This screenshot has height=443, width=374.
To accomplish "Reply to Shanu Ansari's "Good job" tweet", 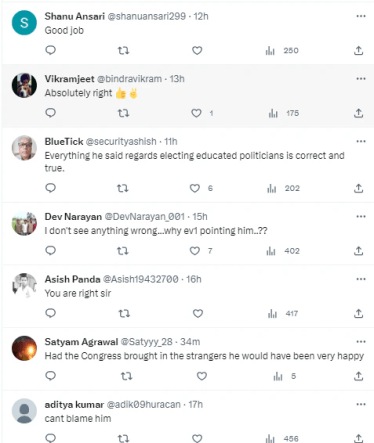I will [x=50, y=50].
